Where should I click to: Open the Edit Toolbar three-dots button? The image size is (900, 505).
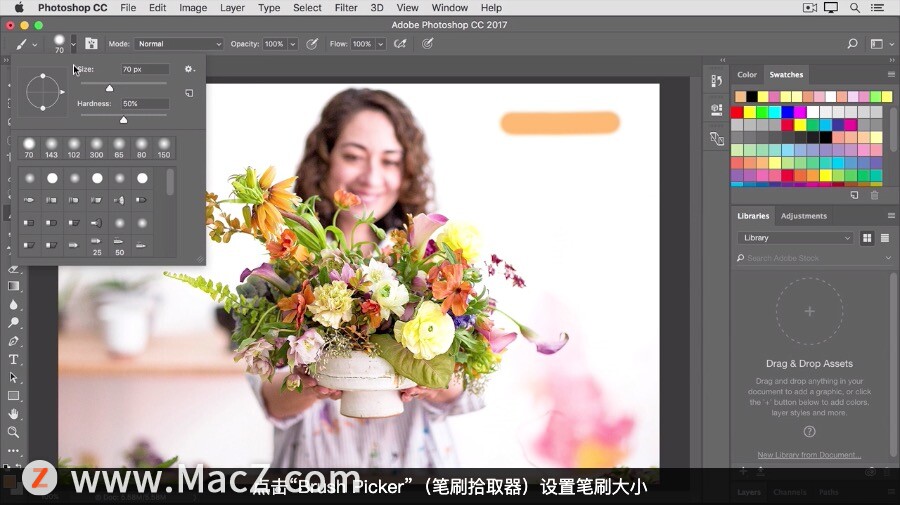14,450
